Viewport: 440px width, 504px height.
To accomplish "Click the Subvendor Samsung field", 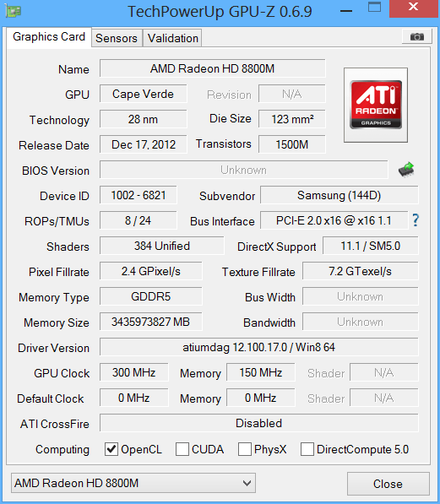I will [x=340, y=195].
